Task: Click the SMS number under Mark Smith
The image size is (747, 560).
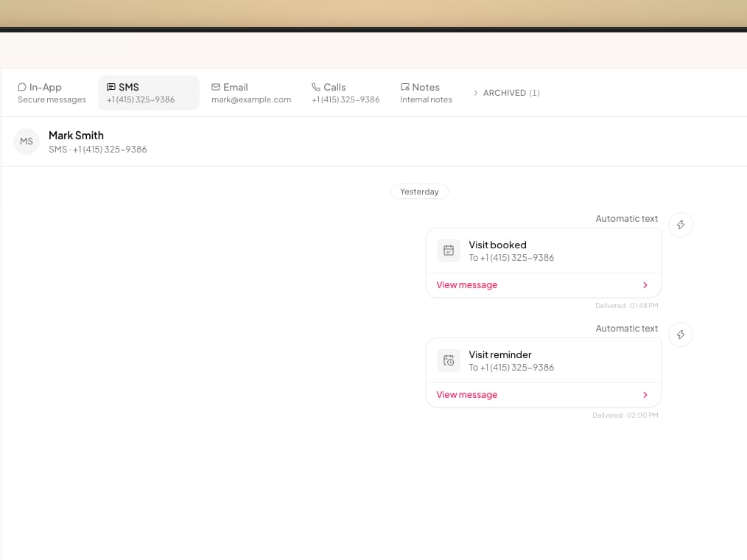Action: (98, 150)
